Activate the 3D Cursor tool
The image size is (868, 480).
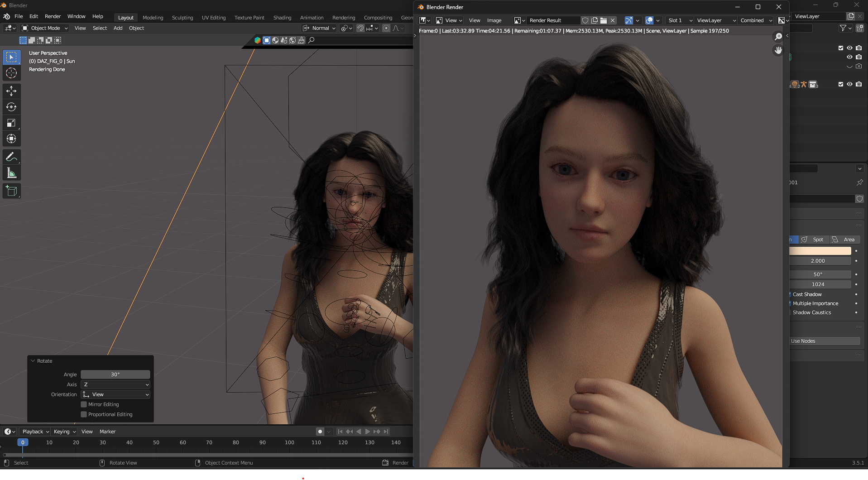coord(11,73)
